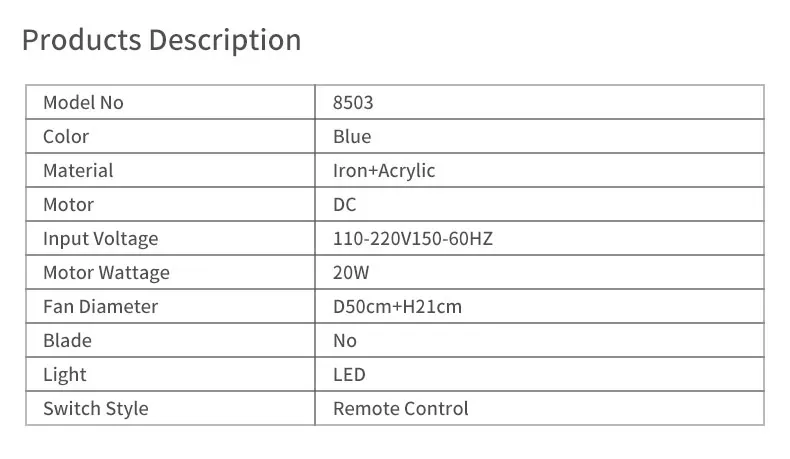This screenshot has height=459, width=790.
Task: Click the D50cm+H21cm diameter value
Action: 397,307
